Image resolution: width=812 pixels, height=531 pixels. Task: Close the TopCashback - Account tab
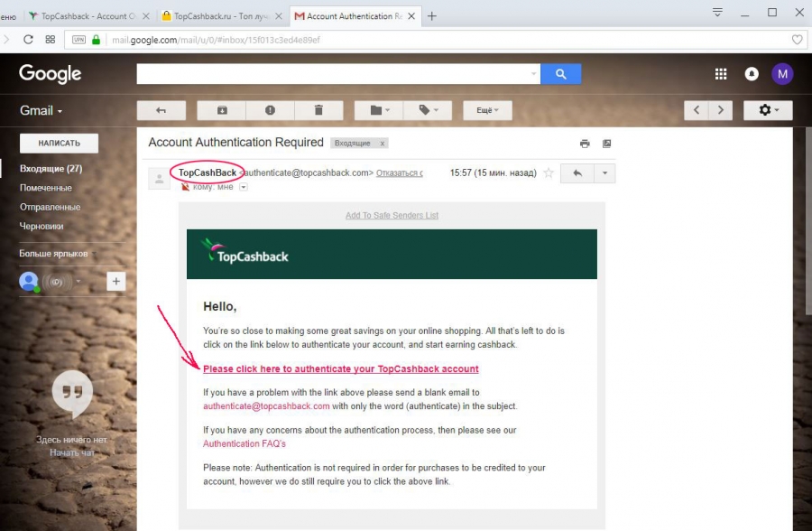tap(146, 16)
